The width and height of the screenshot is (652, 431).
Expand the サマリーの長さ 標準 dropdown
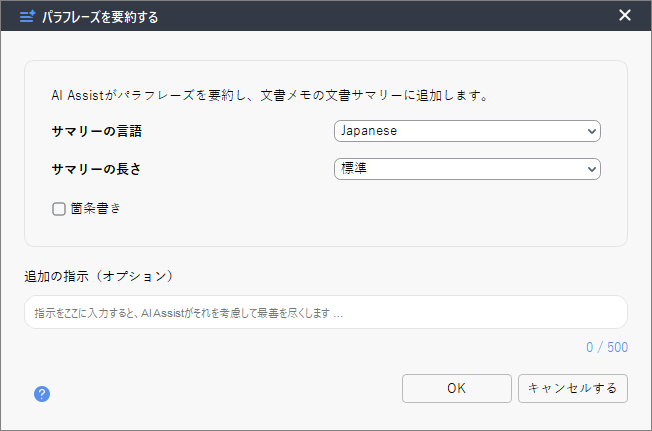pyautogui.click(x=467, y=169)
